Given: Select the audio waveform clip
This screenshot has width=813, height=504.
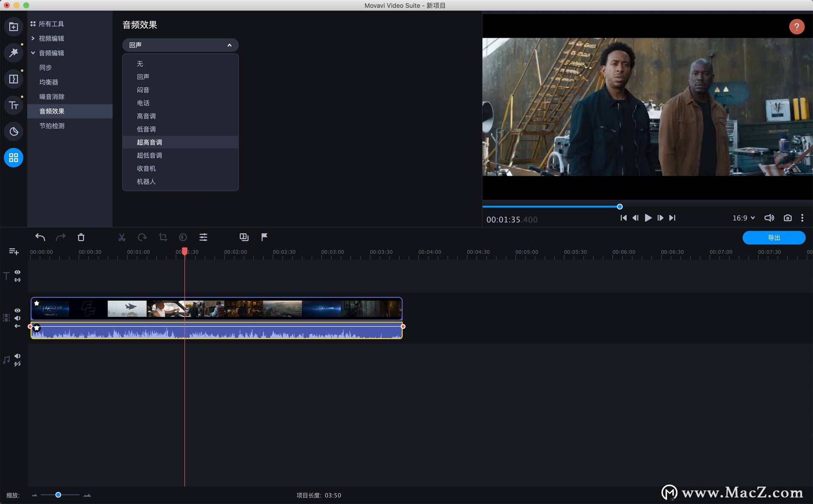Looking at the screenshot, I should pos(216,330).
